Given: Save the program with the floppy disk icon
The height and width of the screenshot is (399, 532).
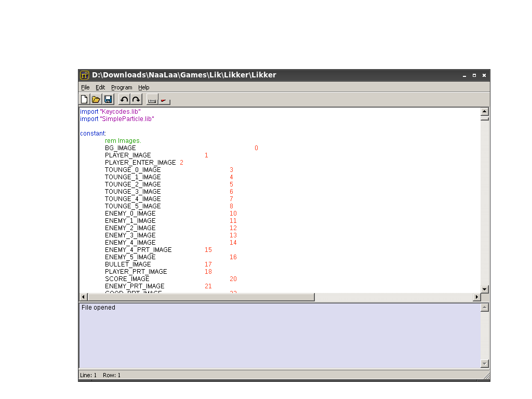Looking at the screenshot, I should coord(108,99).
